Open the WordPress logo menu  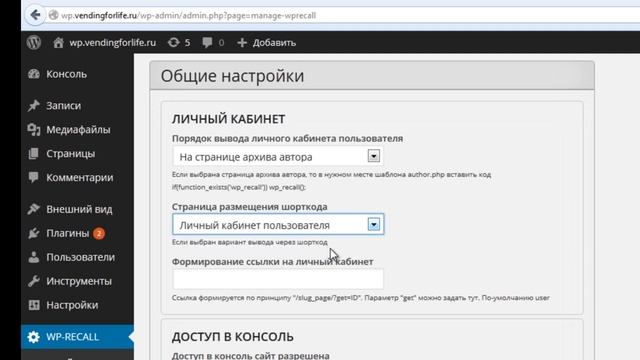click(34, 42)
